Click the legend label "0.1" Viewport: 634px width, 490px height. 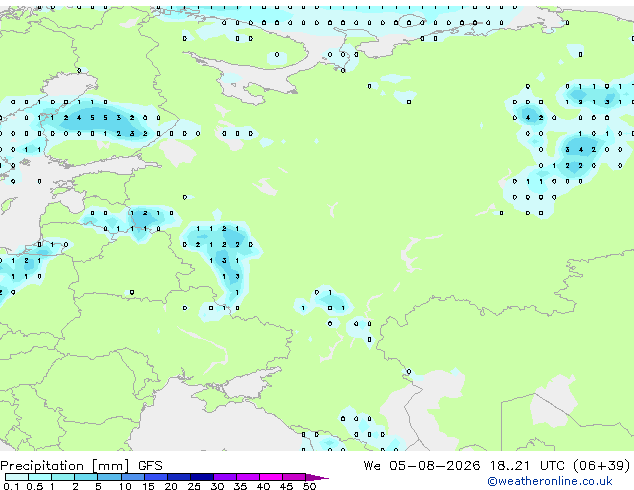pyautogui.click(x=11, y=486)
